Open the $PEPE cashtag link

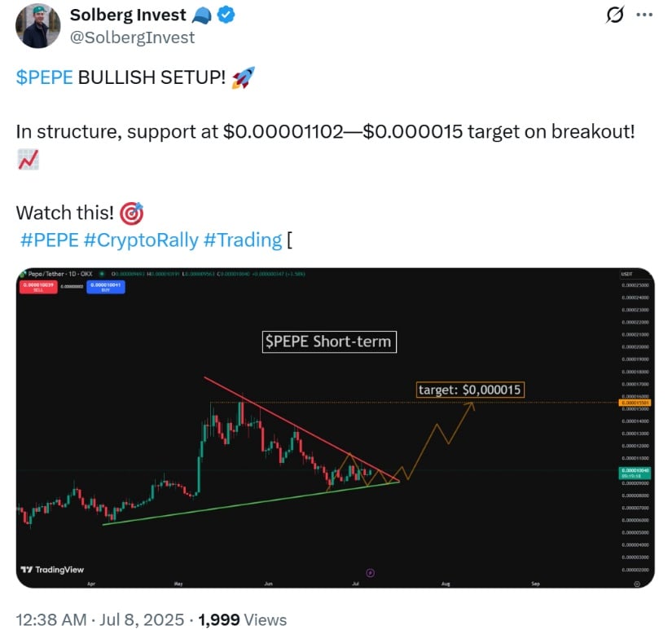pos(45,77)
